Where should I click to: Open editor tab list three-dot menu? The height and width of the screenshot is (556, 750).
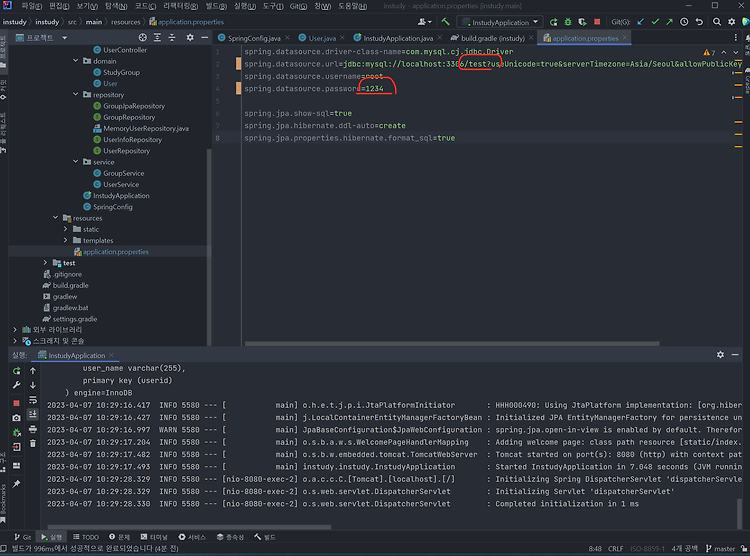coord(736,38)
